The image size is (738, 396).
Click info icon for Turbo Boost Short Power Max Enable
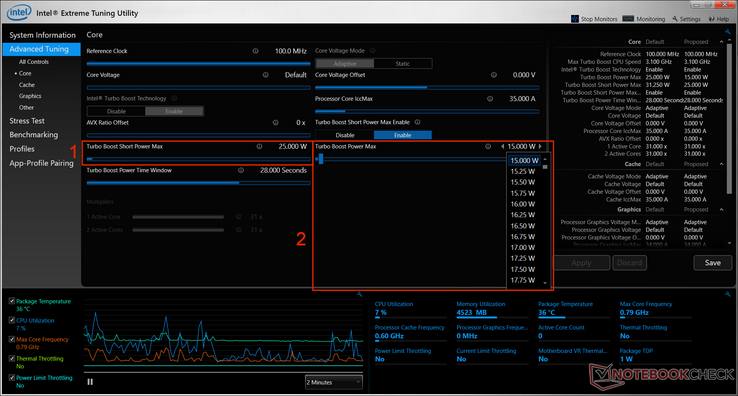417,122
